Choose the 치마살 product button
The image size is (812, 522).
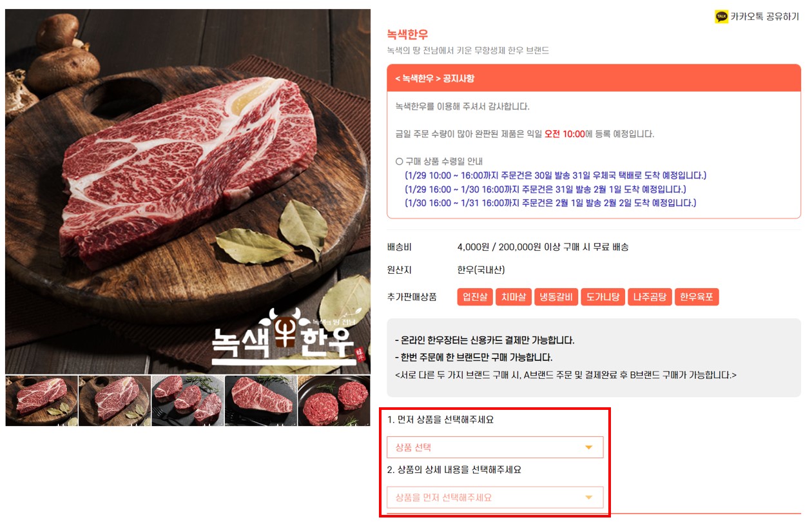[x=514, y=297]
